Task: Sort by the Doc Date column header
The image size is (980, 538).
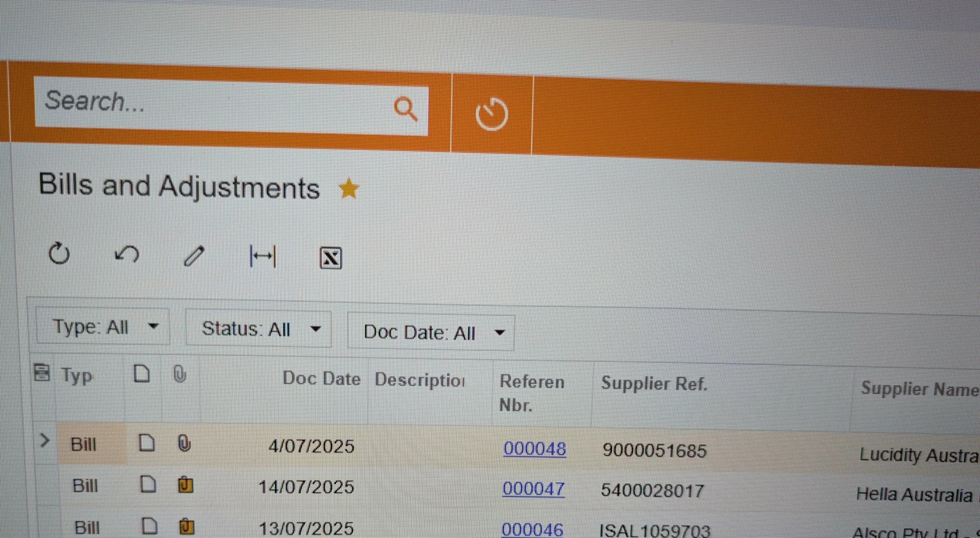Action: coord(321,379)
